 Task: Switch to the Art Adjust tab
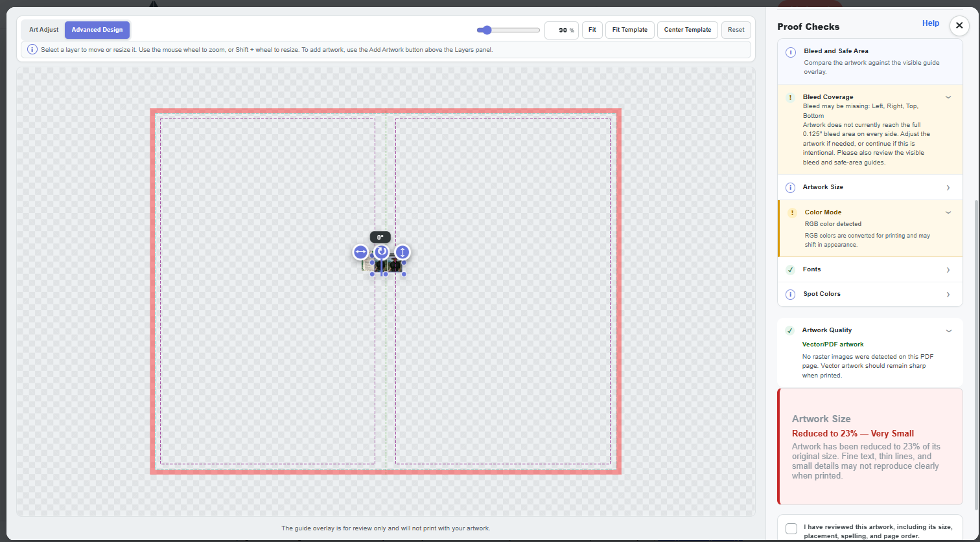point(44,30)
